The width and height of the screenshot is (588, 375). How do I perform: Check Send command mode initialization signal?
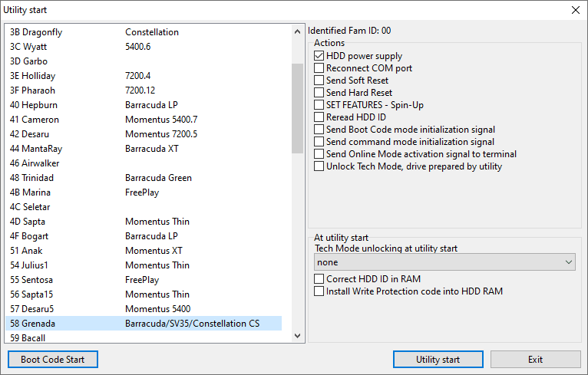(x=319, y=142)
